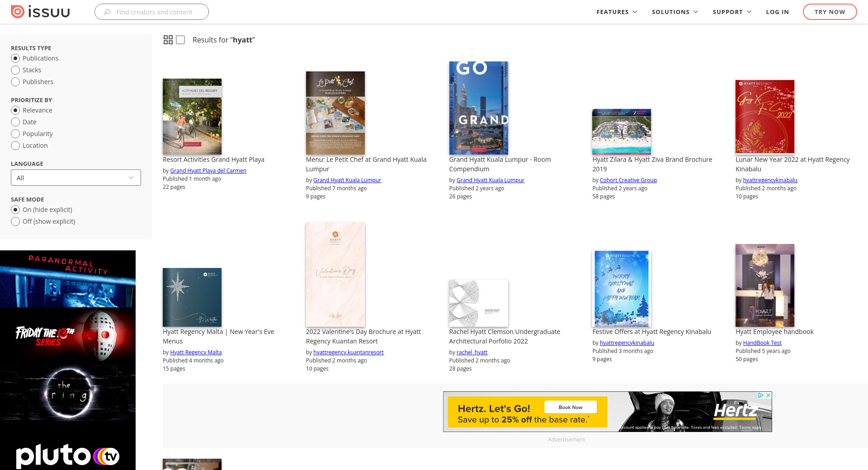Open the Language dropdown
868x470 pixels.
[76, 178]
